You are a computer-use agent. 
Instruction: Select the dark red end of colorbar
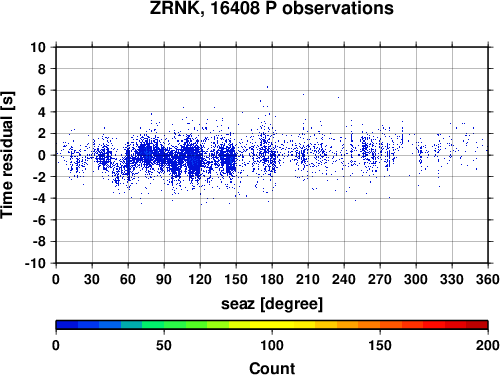(477, 325)
